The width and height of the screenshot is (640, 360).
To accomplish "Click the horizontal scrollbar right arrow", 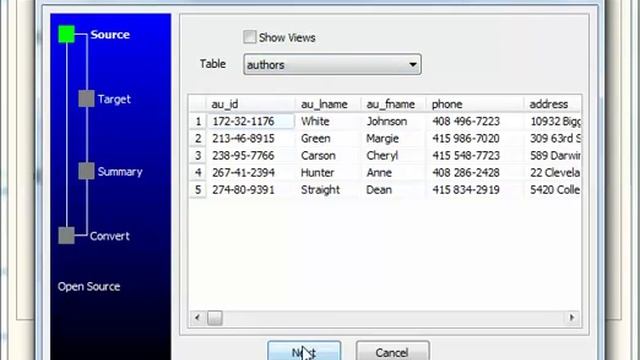I will tap(571, 318).
